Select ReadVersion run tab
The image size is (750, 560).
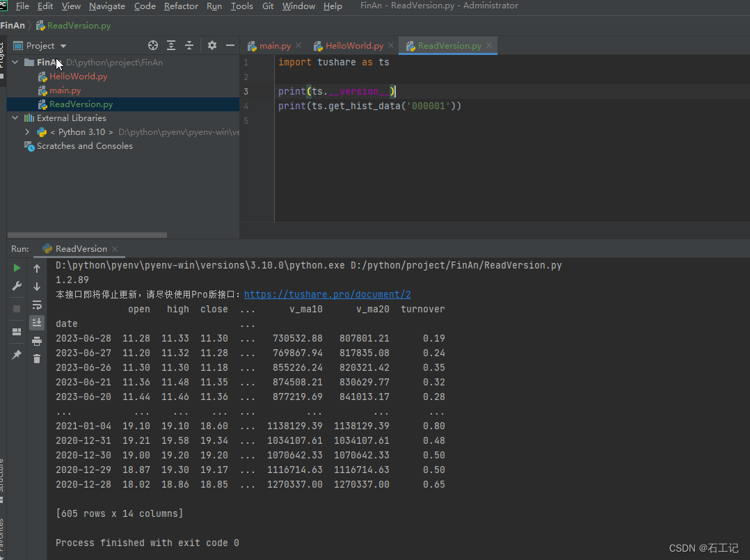coord(81,248)
